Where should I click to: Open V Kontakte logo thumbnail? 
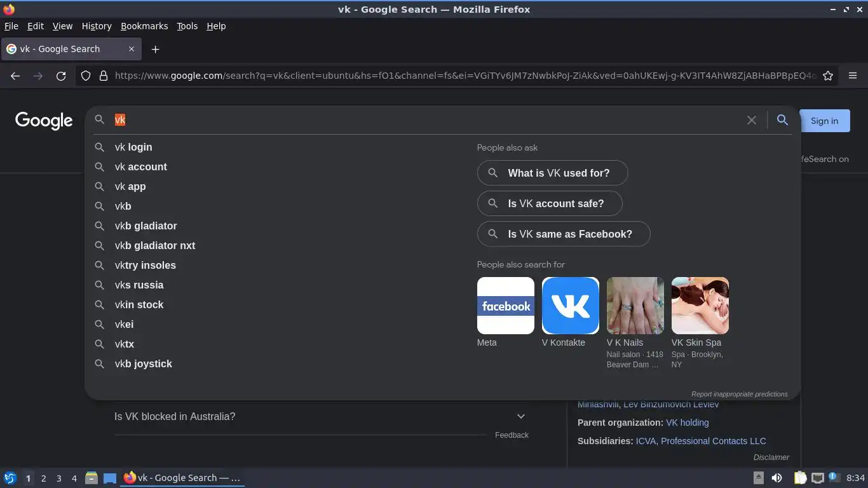[x=571, y=306]
